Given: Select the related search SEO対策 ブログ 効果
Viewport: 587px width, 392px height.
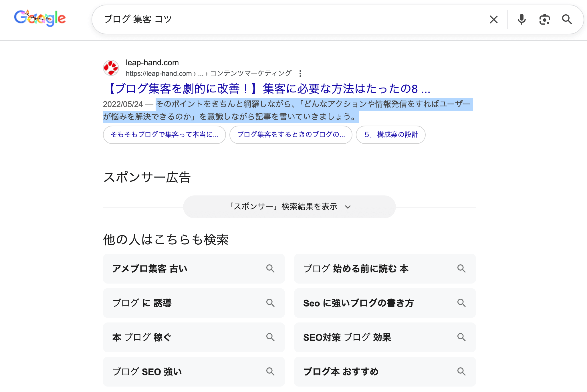Looking at the screenshot, I should coord(347,337).
